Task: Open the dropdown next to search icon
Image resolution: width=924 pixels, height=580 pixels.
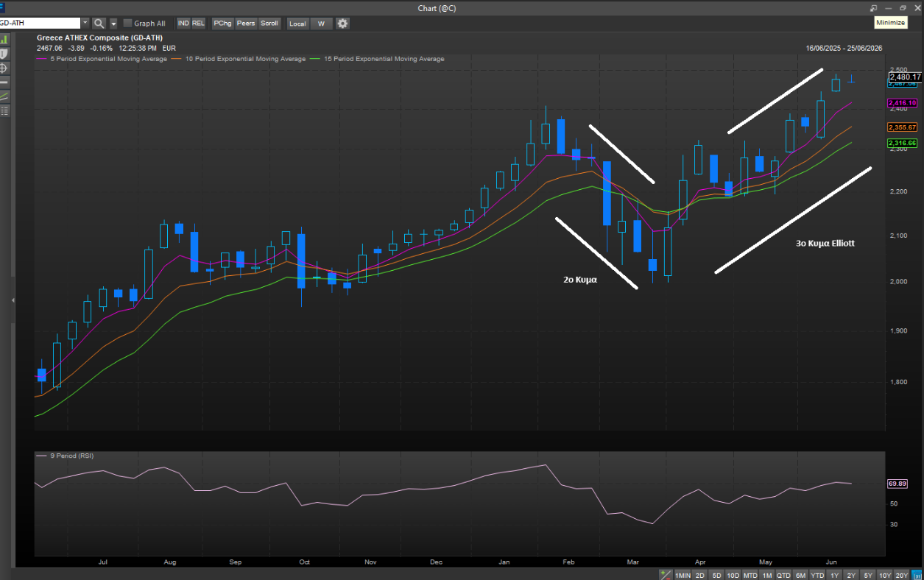Action: coord(113,24)
